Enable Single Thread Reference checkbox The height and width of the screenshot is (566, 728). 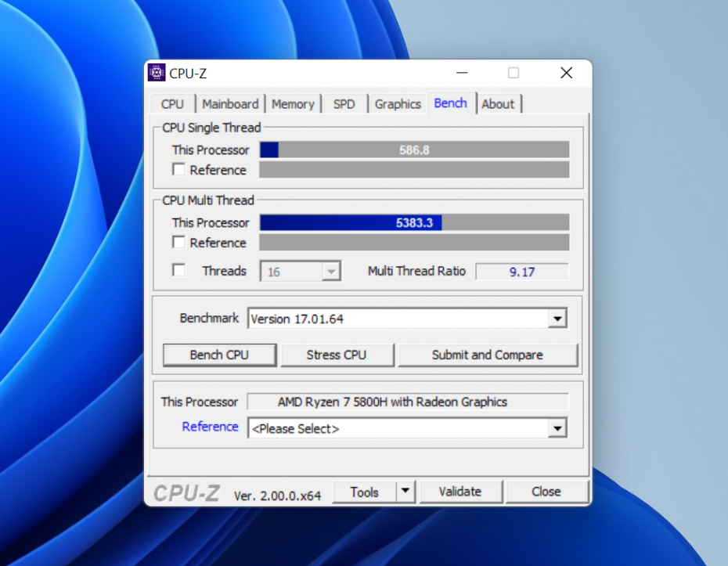point(179,170)
